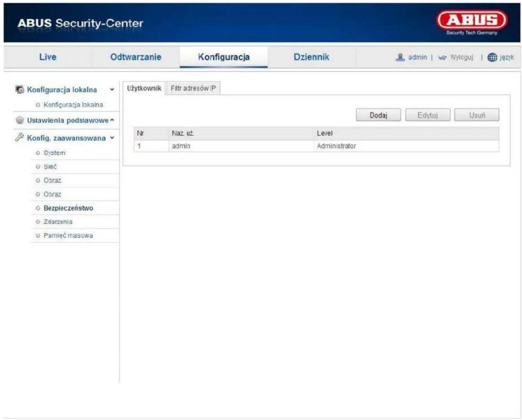The width and height of the screenshot is (522, 420).
Task: Click the Konfig. zaawansowana wrench icon
Action: [19, 138]
